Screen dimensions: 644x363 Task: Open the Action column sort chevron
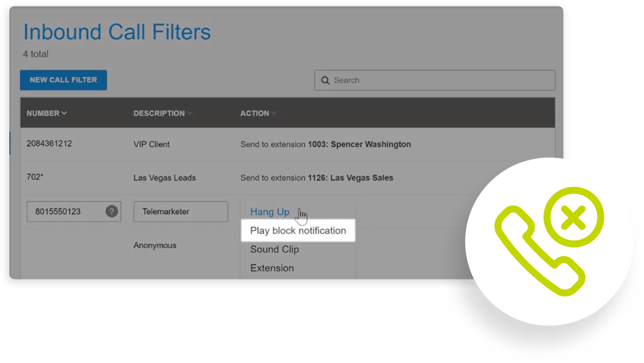point(273,113)
